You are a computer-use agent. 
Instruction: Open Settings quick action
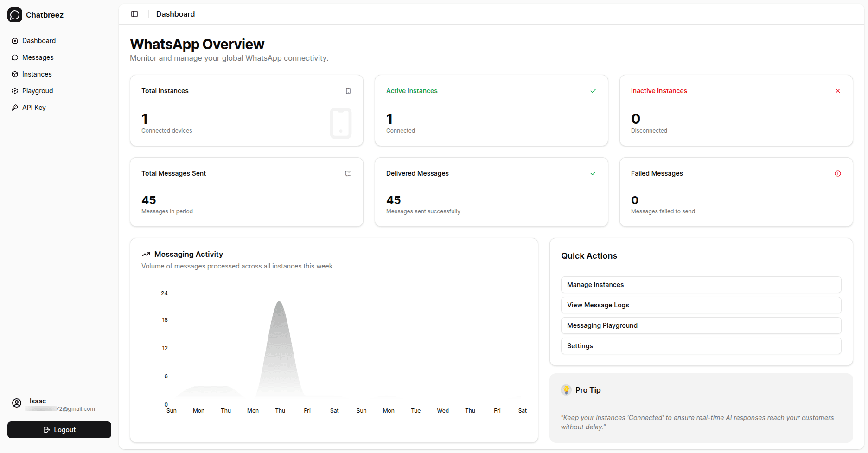pyautogui.click(x=701, y=346)
